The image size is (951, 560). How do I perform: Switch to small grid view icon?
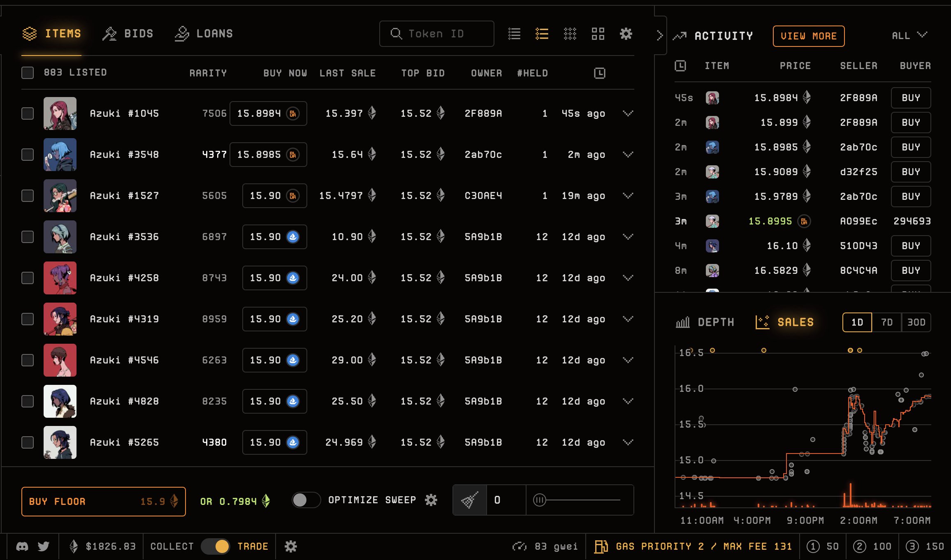point(570,34)
